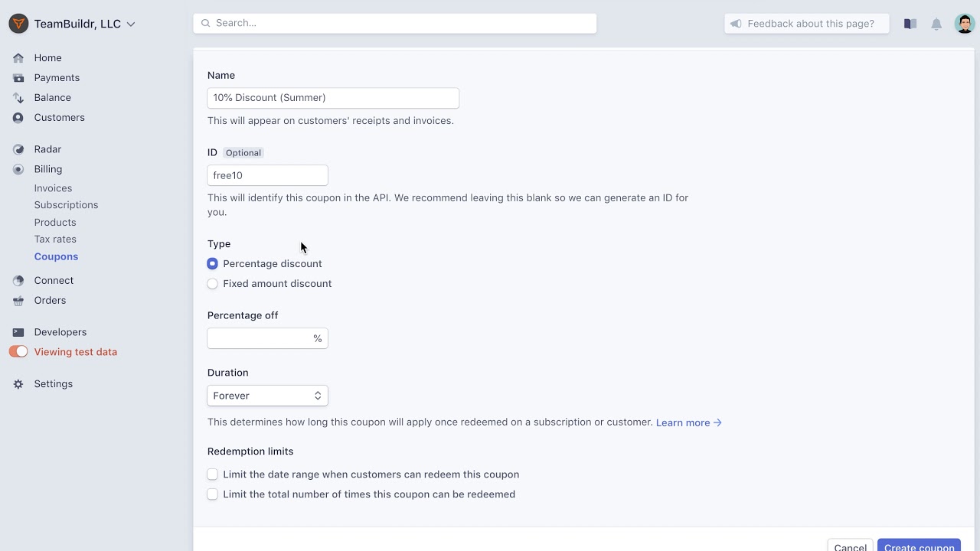Toggle the Viewing test data switch
Viewport: 980px width, 551px height.
pyautogui.click(x=18, y=352)
